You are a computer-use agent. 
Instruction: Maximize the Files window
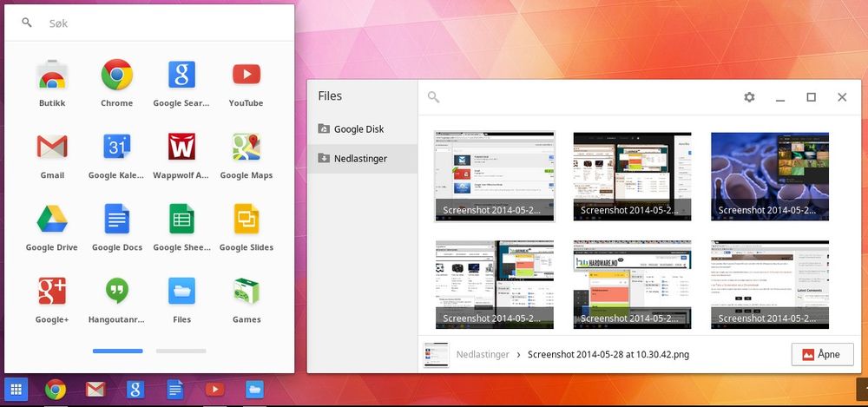[x=811, y=97]
